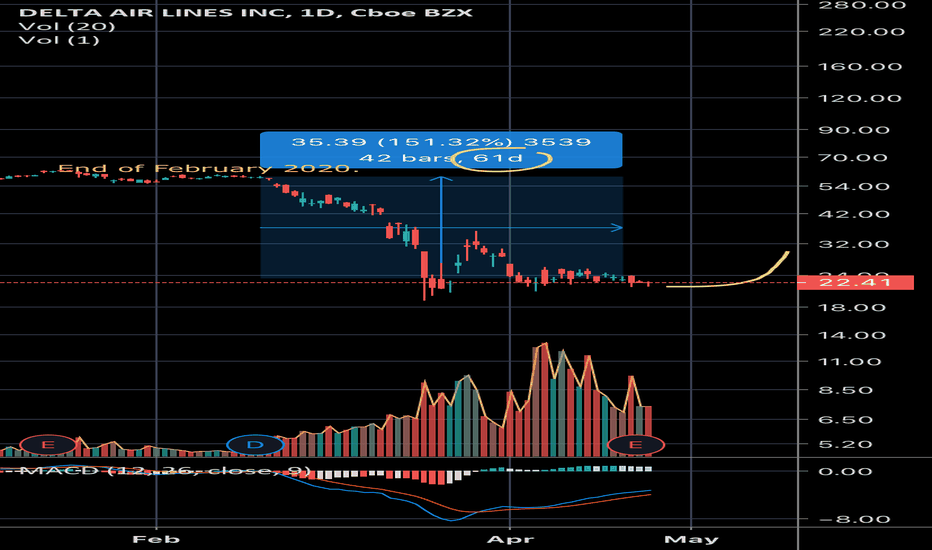The height and width of the screenshot is (550, 932).
Task: Select the MACD (12, 26, close, 9) label
Action: [165, 470]
